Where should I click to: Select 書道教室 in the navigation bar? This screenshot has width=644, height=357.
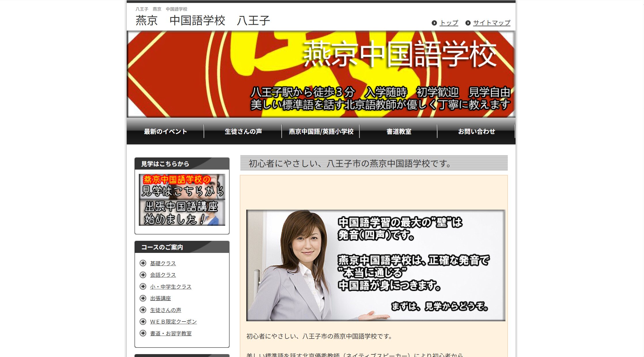pyautogui.click(x=399, y=131)
